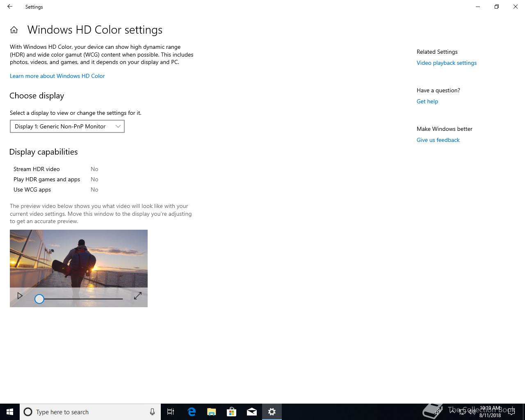Restore down the Settings window
525x420 pixels.
pyautogui.click(x=497, y=7)
